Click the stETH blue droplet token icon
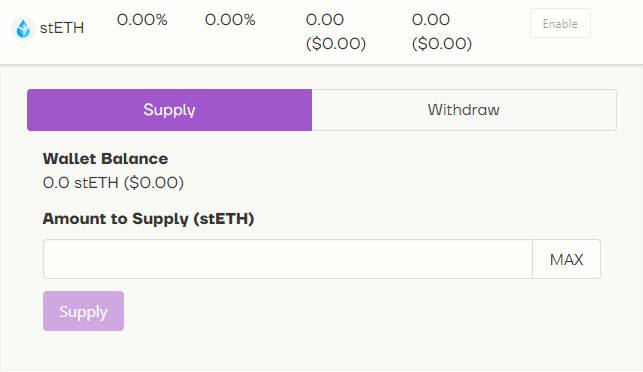The width and height of the screenshot is (643, 372). click(23, 28)
